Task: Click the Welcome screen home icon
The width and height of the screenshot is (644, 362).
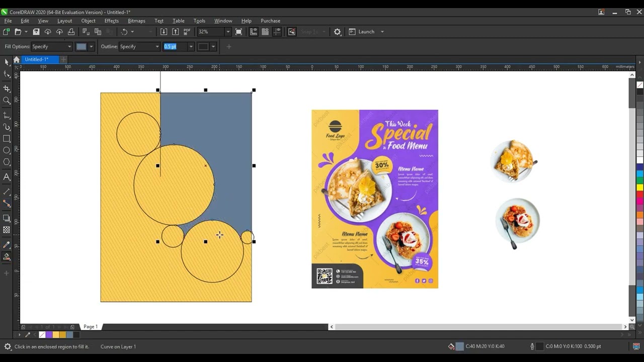Action: pos(16,59)
